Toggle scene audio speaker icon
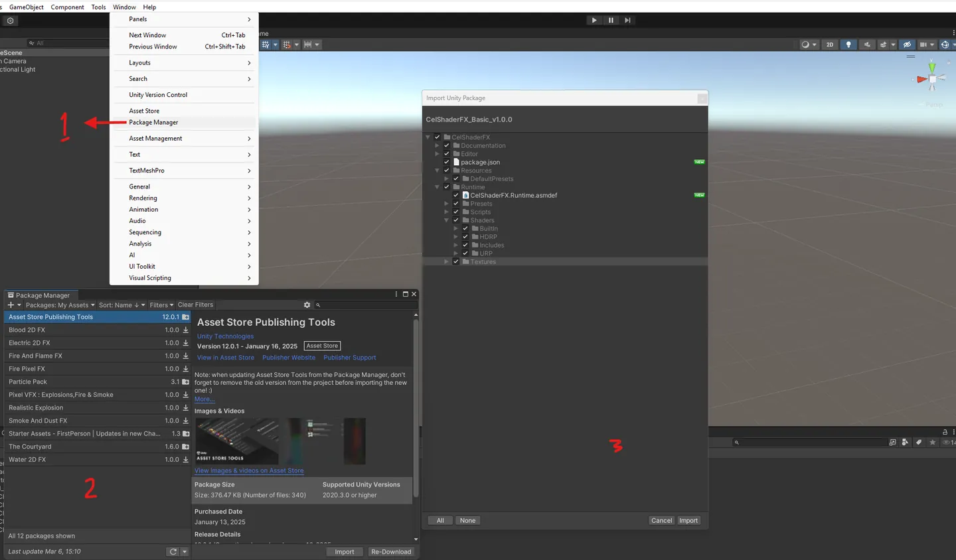The image size is (956, 560). (867, 44)
